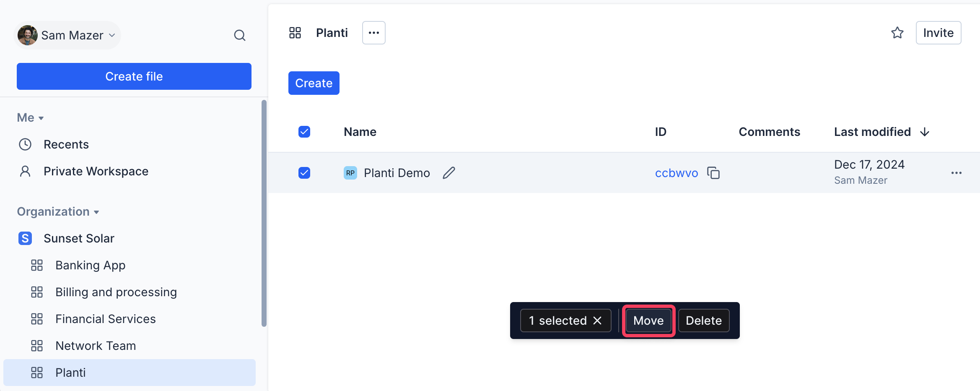Uncheck the Planti Demo row checkbox
This screenshot has width=980, height=391.
304,173
